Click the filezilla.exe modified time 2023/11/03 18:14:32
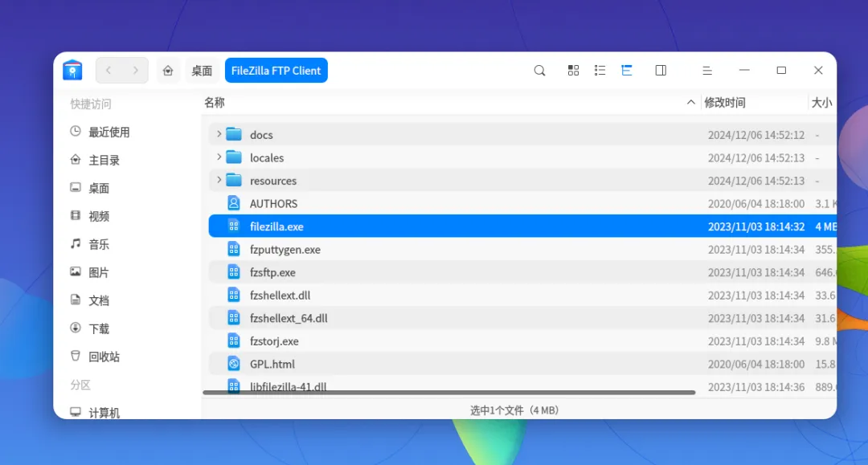This screenshot has height=465, width=868. pos(756,226)
